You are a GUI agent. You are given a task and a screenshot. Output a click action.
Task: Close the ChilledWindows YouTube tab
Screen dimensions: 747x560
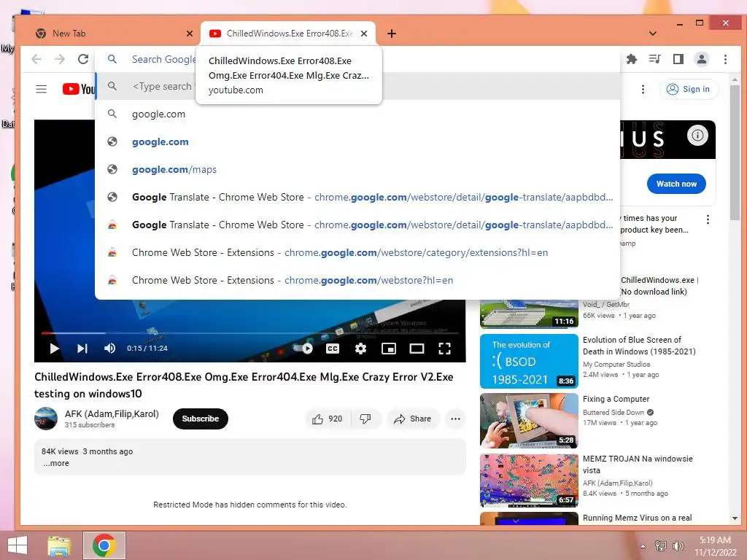tap(364, 34)
